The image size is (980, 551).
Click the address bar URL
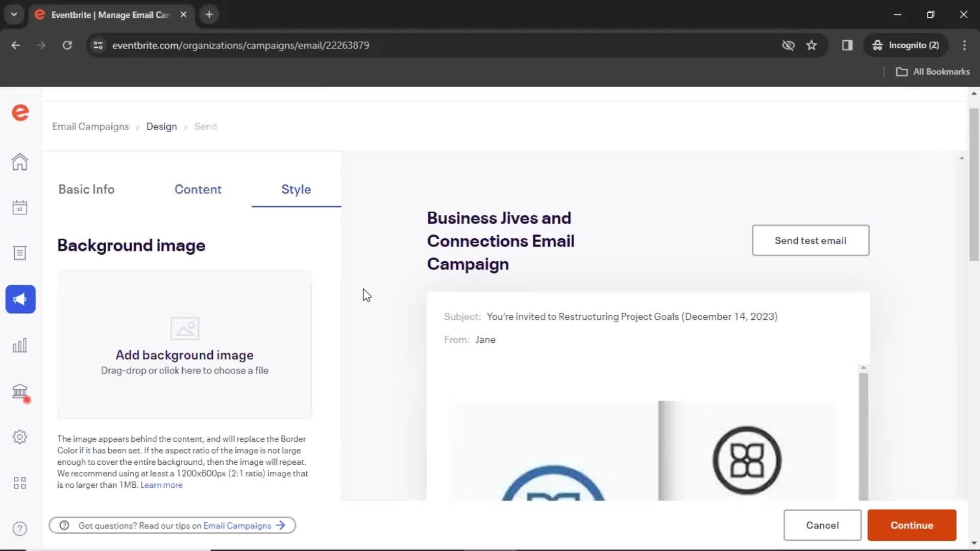coord(240,45)
